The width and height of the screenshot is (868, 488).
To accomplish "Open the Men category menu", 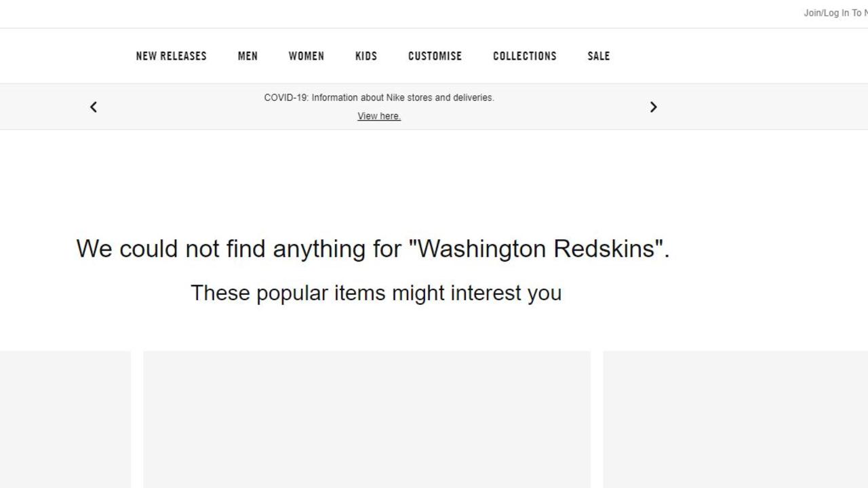I will pos(248,56).
